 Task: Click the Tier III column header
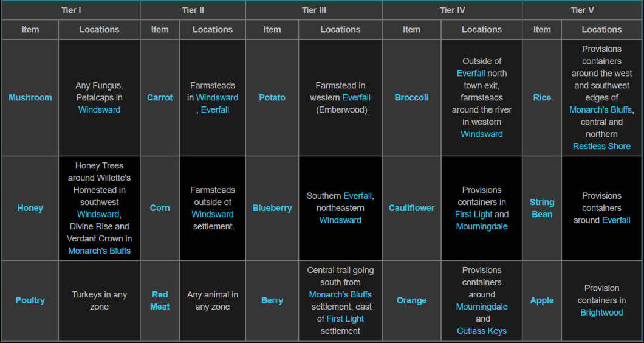pos(314,10)
